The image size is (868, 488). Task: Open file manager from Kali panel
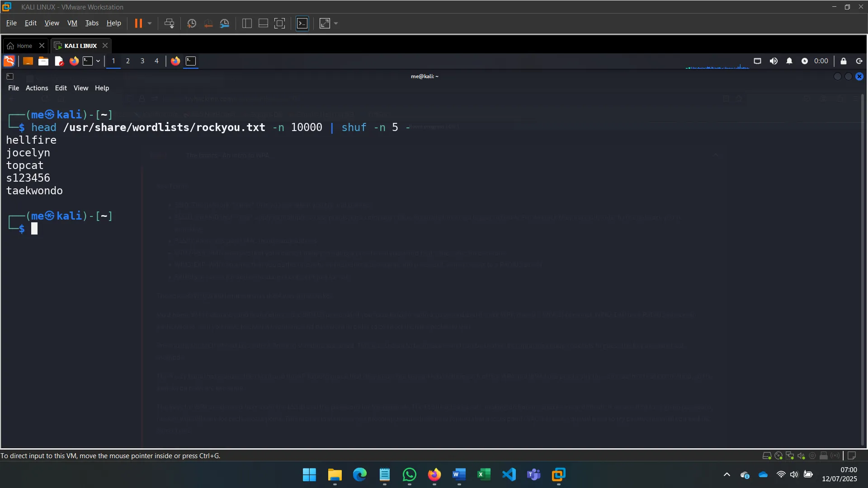point(43,61)
